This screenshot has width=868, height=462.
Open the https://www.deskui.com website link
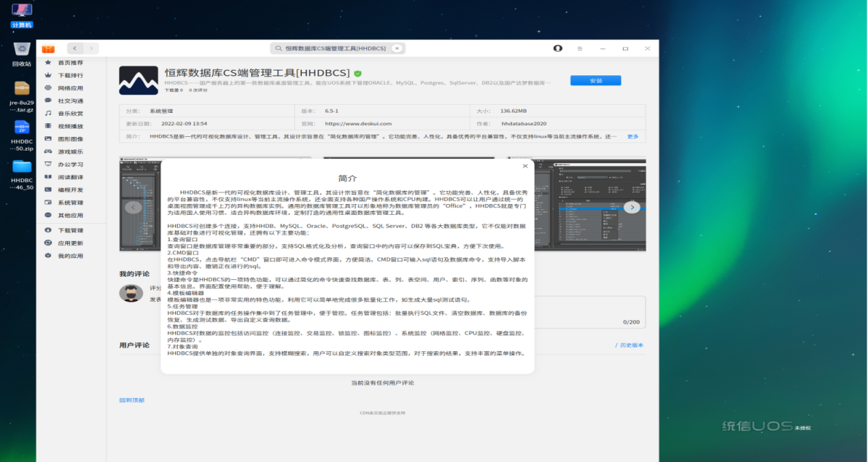coord(358,123)
